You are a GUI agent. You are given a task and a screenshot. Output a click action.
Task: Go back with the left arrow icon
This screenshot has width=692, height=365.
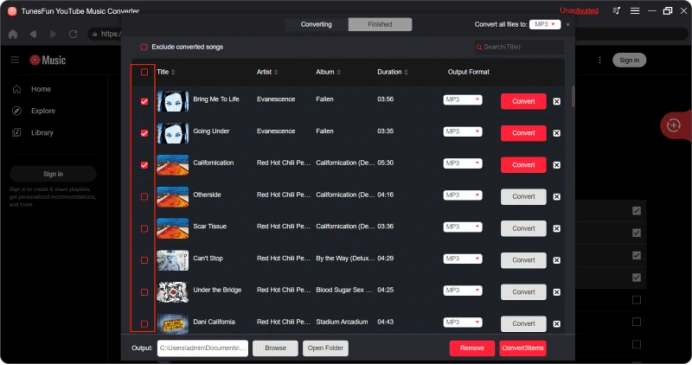[x=33, y=34]
